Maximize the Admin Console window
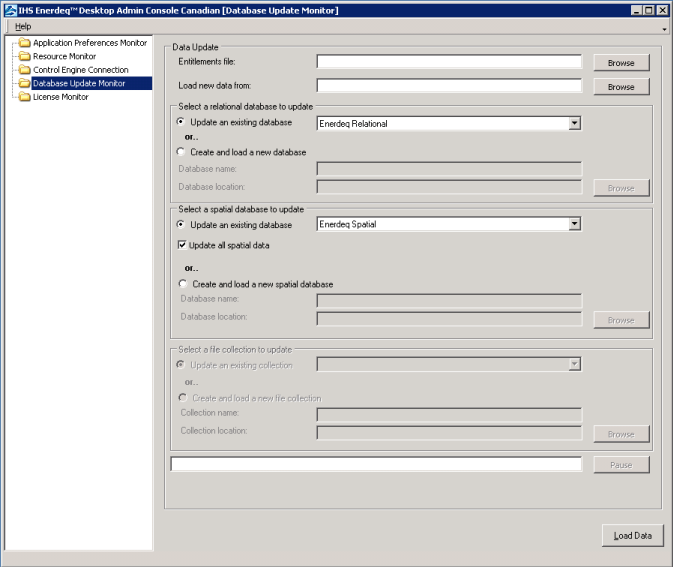 tap(649, 10)
